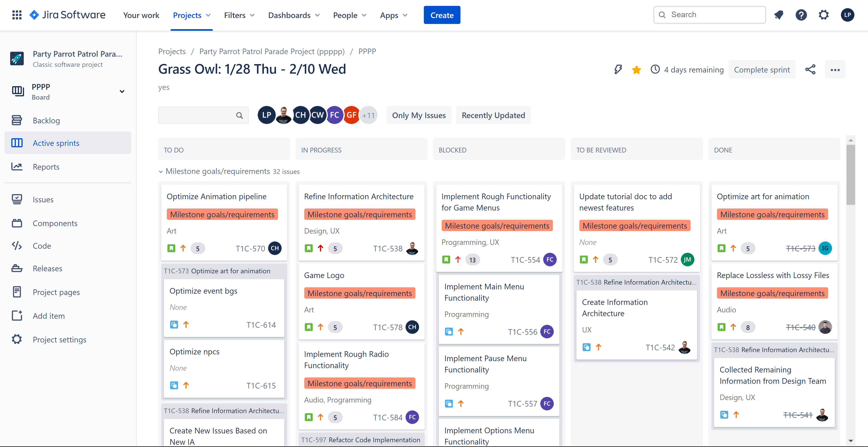Toggle the Only My Issues filter
Viewport: 868px width, 447px height.
pos(418,115)
